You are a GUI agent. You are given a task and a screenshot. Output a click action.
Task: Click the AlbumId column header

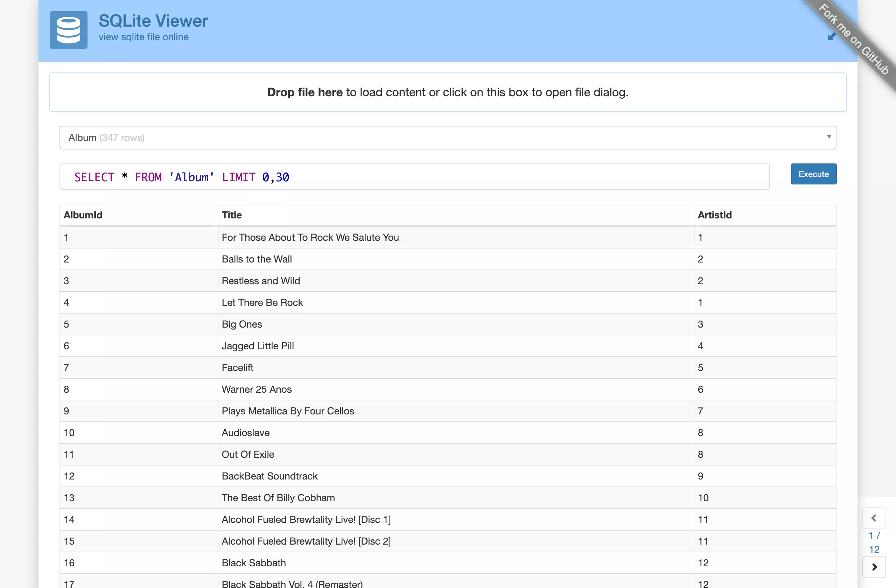139,215
